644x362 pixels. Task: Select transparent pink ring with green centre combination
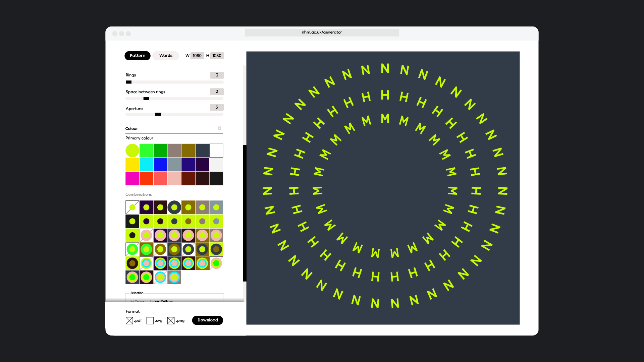click(216, 263)
